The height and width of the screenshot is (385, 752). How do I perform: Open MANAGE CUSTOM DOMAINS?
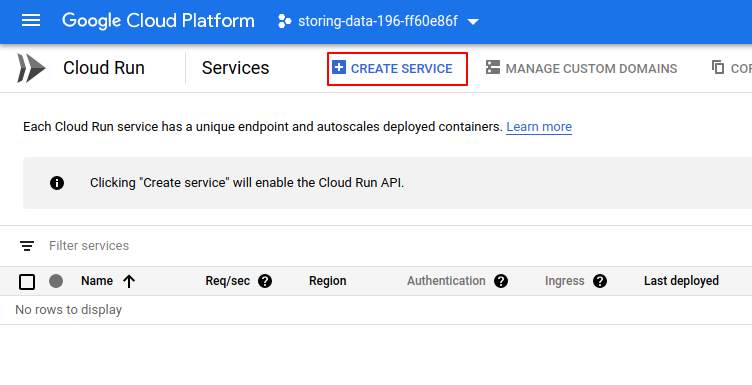pos(581,69)
